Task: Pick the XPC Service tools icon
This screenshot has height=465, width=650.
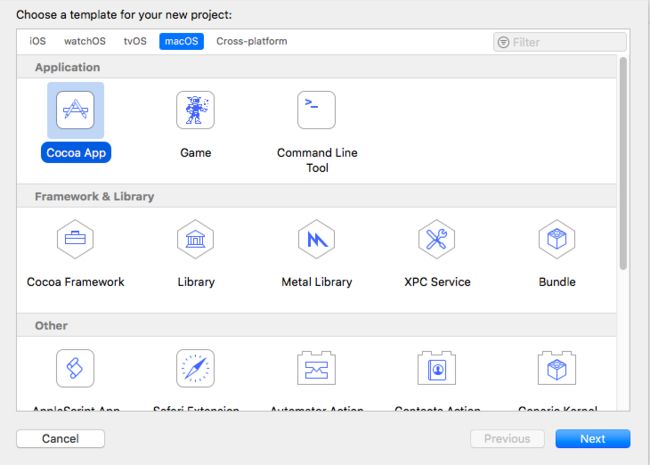Action: [437, 239]
